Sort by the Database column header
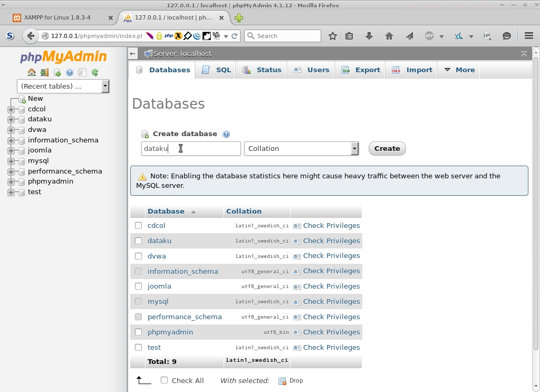 click(166, 211)
